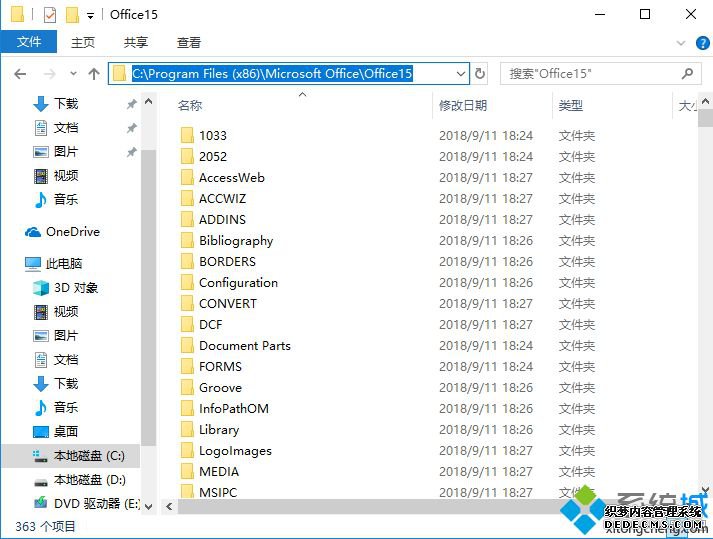
Task: Go forward with the Forward arrow
Action: 50,74
